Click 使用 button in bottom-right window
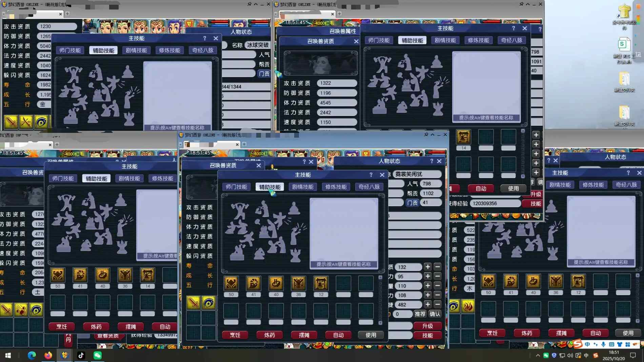The width and height of the screenshot is (644, 362). [x=628, y=333]
